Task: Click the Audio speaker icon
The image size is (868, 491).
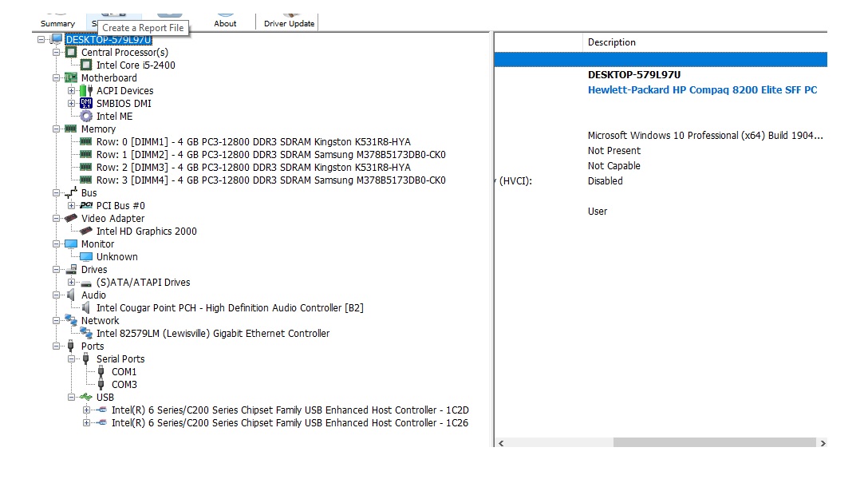Action: [x=71, y=295]
